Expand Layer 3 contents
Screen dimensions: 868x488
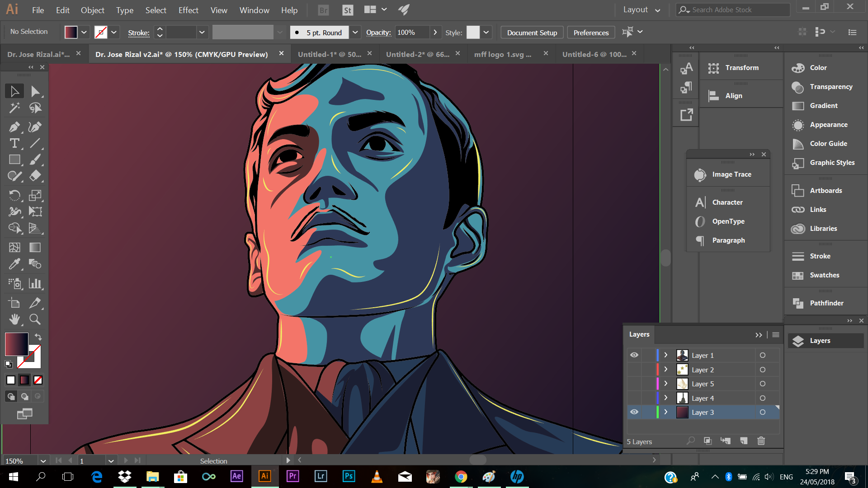pos(666,412)
